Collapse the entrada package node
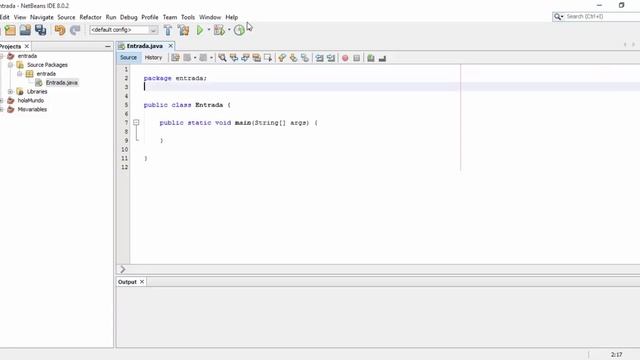This screenshot has height=360, width=640. click(20, 74)
